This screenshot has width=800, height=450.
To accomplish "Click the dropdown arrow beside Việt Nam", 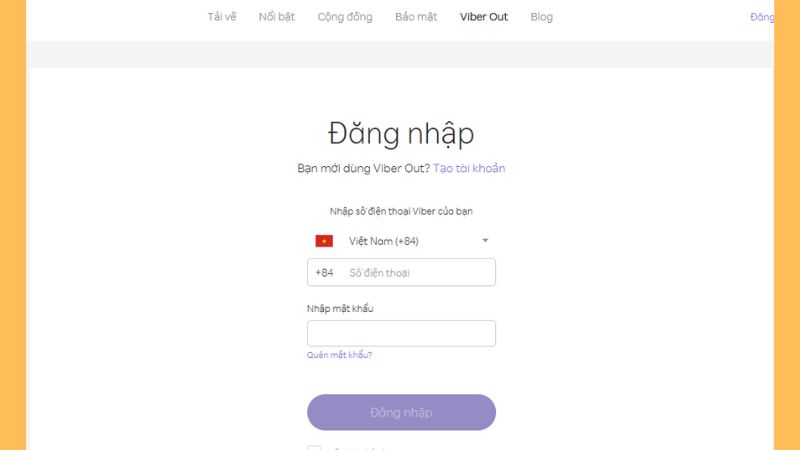I will pyautogui.click(x=485, y=240).
